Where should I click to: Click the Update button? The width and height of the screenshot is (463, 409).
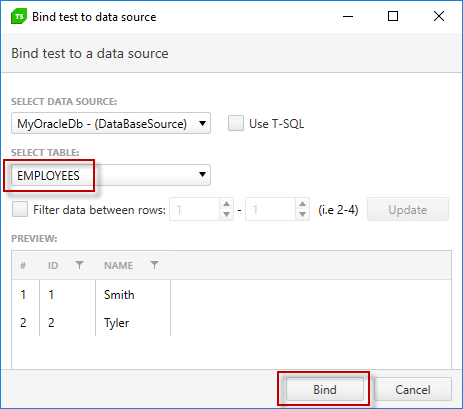[408, 210]
